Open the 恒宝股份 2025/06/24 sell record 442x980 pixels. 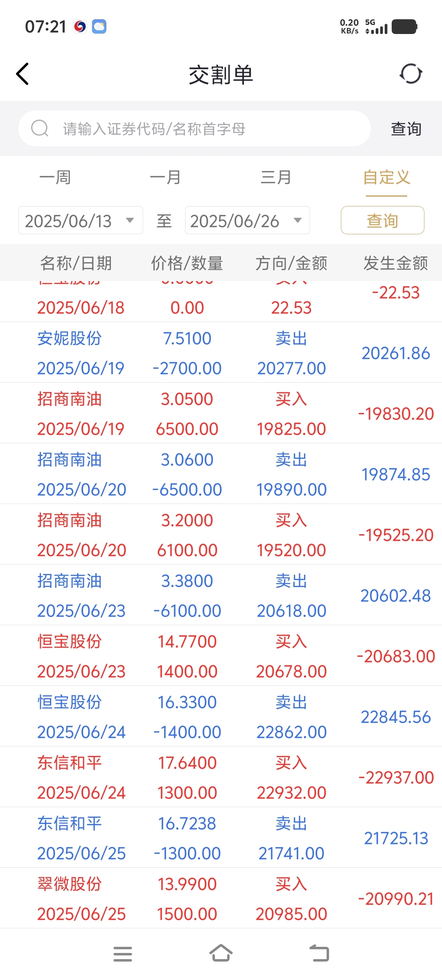point(221,717)
